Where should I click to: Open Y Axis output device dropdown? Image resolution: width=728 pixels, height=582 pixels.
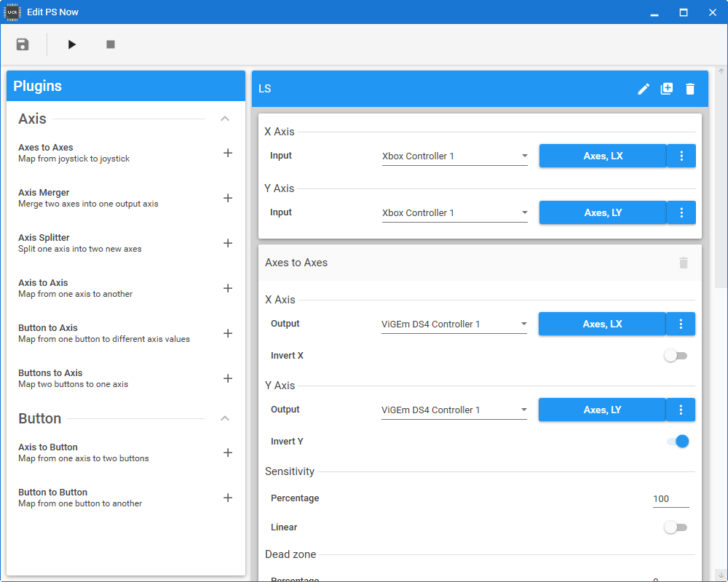(454, 410)
